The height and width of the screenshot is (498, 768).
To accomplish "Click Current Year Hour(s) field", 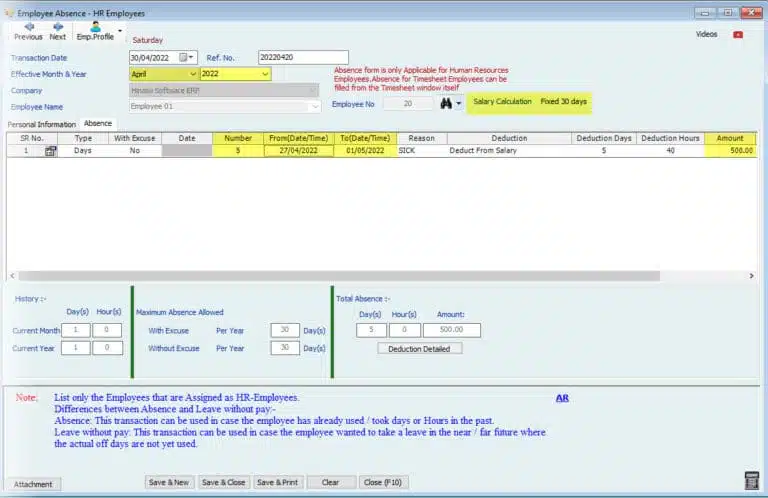I will pyautogui.click(x=107, y=348).
